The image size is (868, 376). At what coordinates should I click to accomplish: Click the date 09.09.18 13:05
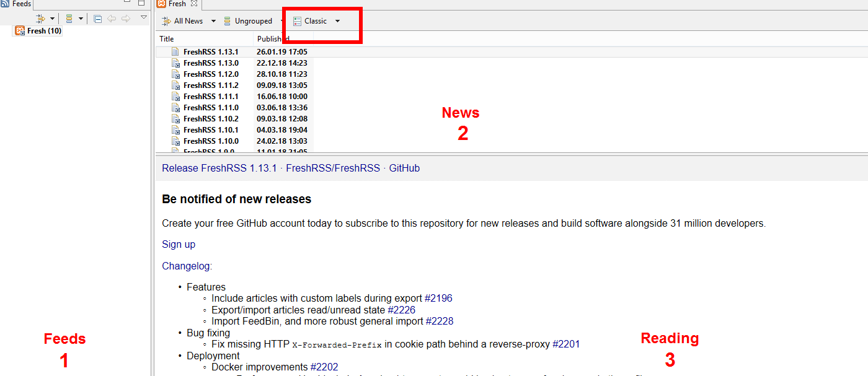pos(282,85)
